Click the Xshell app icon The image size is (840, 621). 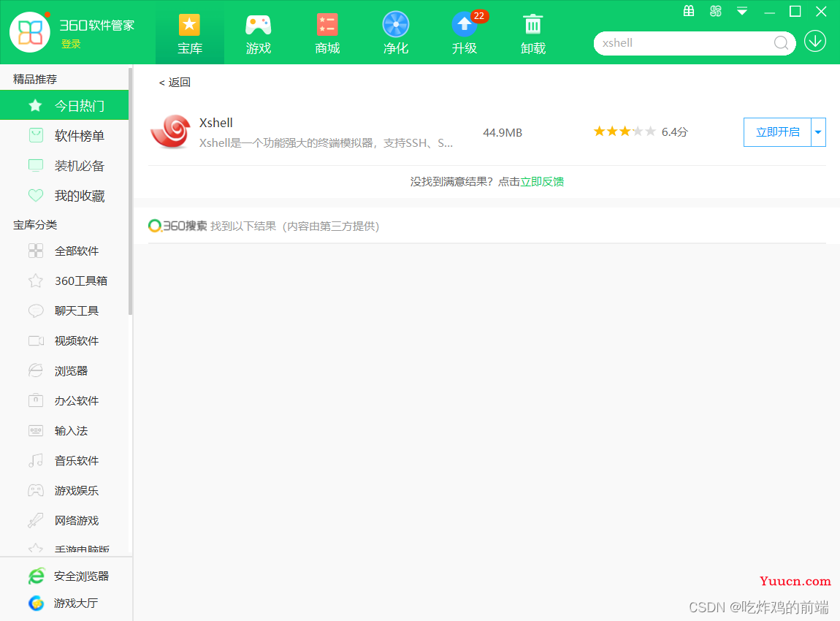171,132
